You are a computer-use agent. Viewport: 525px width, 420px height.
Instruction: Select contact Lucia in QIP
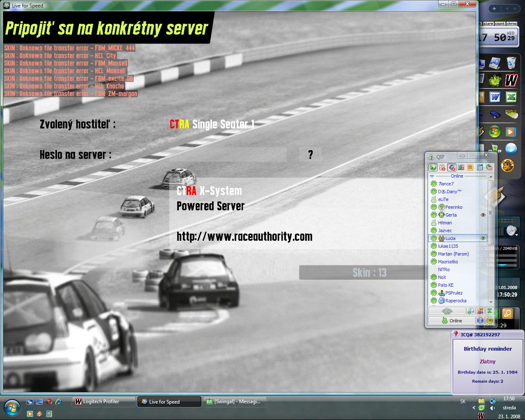coord(458,238)
